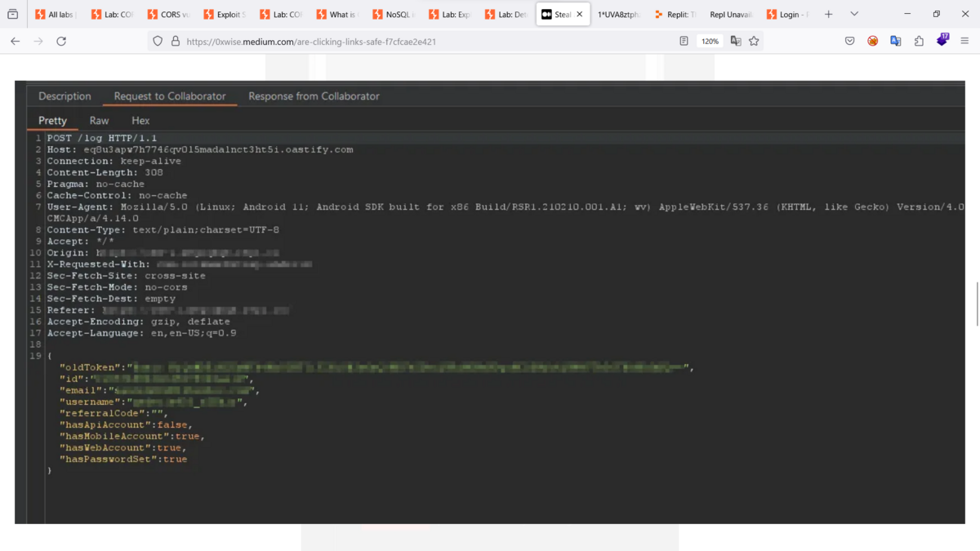Image resolution: width=980 pixels, height=551 pixels.
Task: Open the site padlock information
Action: [175, 41]
